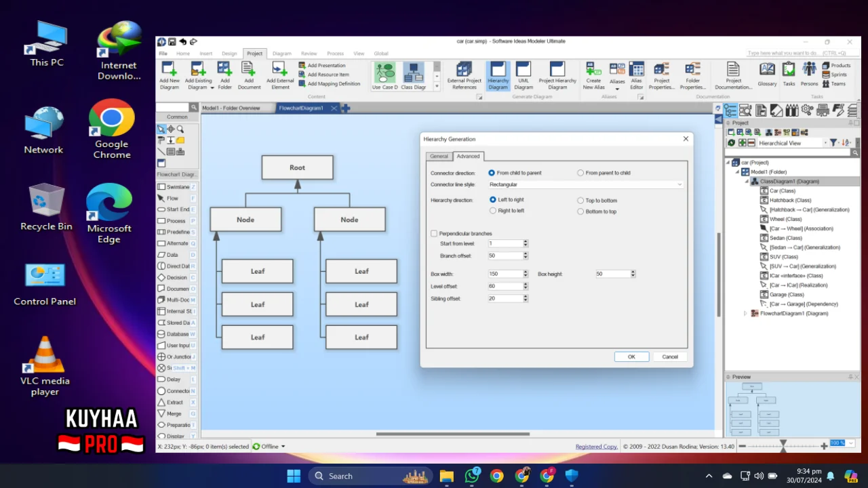Open Project Properties

(661, 75)
